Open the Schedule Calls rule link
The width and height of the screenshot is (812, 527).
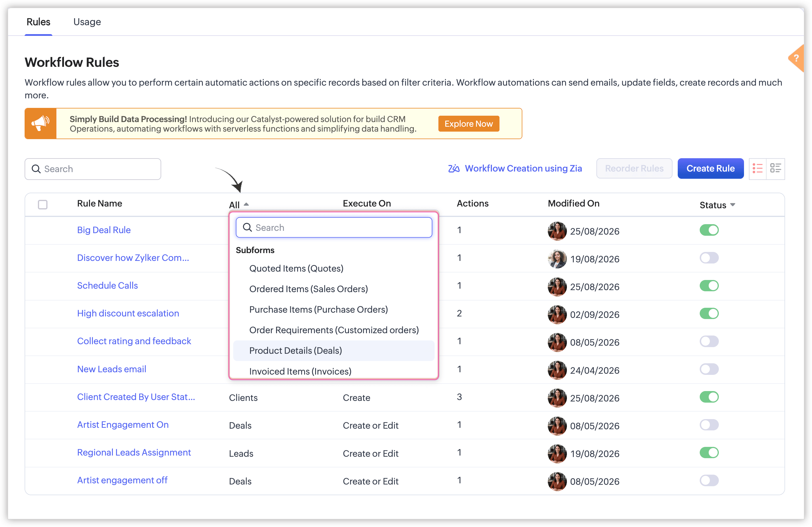click(x=107, y=285)
